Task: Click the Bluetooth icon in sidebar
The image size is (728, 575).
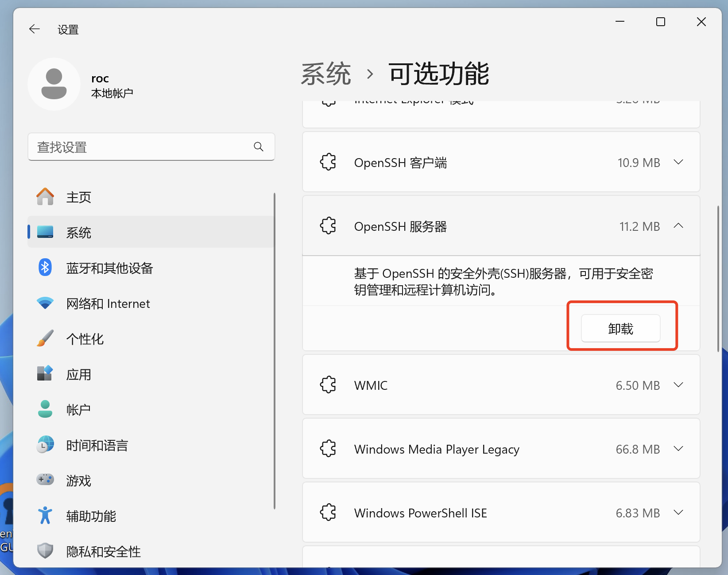Action: (45, 268)
